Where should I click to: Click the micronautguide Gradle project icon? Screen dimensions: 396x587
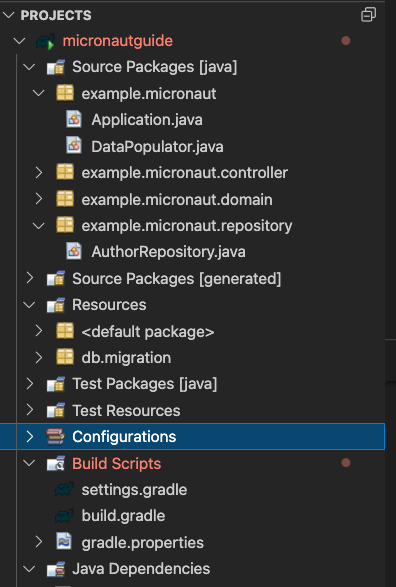46,41
